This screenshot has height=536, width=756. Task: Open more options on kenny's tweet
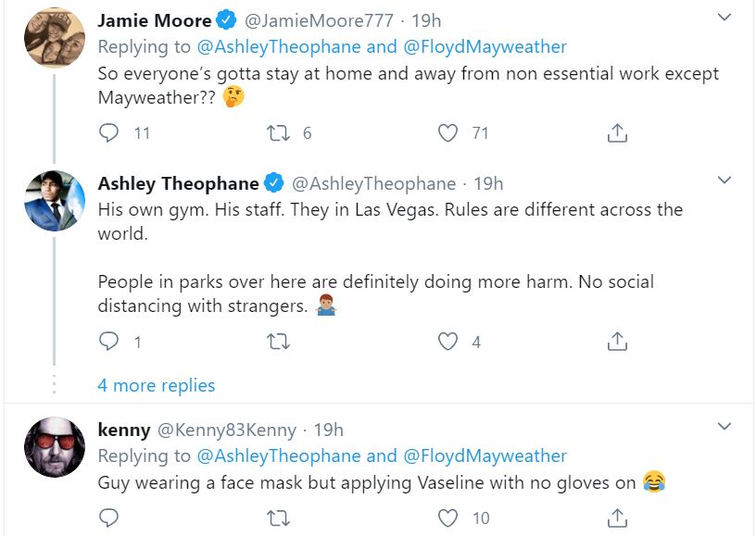coord(725,427)
